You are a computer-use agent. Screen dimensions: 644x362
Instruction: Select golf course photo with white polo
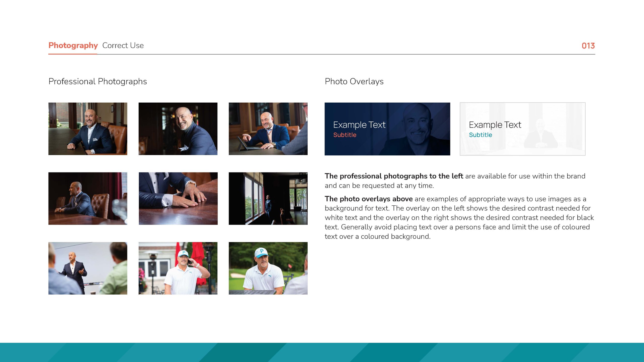pyautogui.click(x=268, y=268)
